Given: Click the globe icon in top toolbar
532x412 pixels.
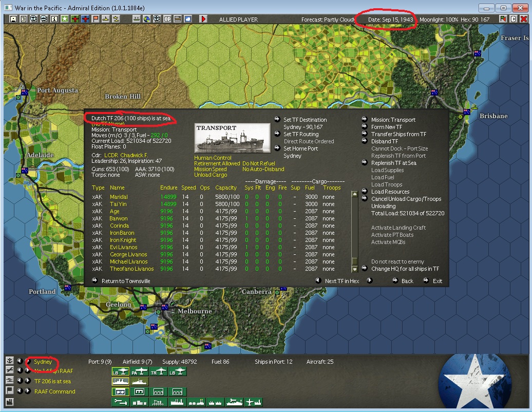Looking at the screenshot, I should tap(146, 19).
